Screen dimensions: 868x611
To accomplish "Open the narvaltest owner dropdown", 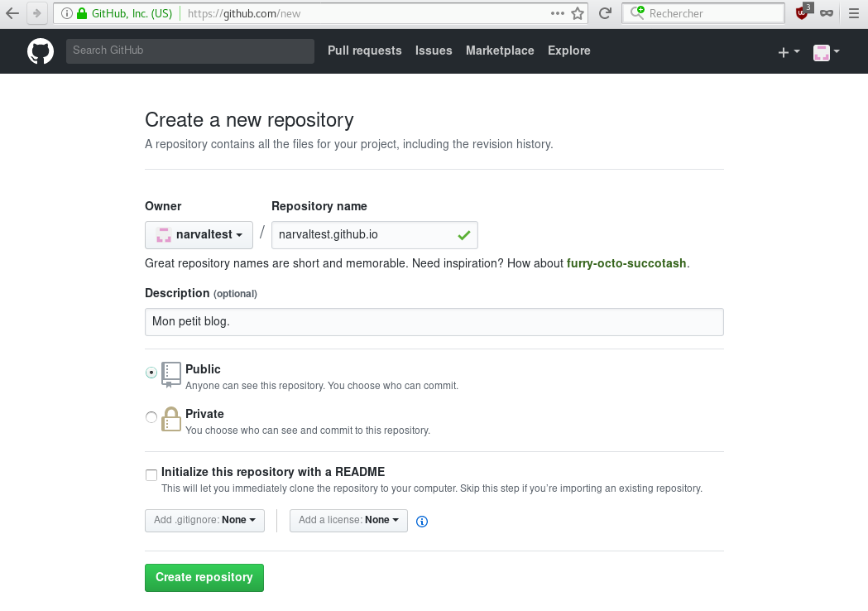I will point(199,235).
